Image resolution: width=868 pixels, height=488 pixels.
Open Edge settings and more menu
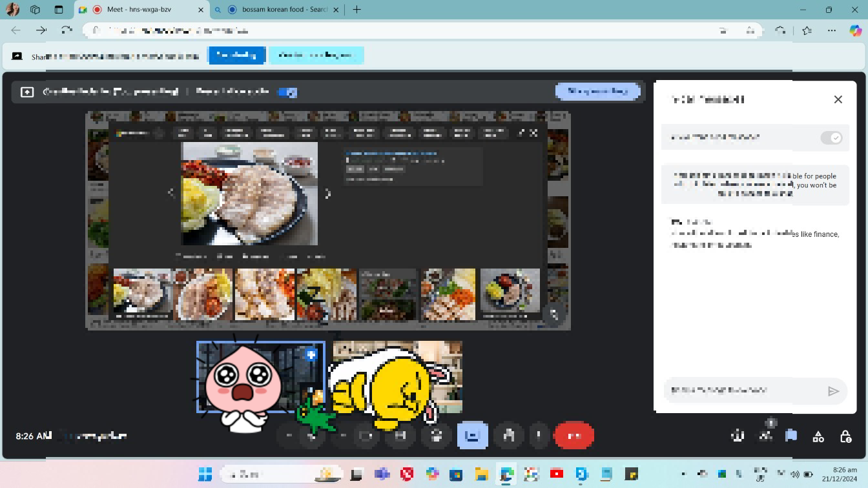tap(832, 30)
